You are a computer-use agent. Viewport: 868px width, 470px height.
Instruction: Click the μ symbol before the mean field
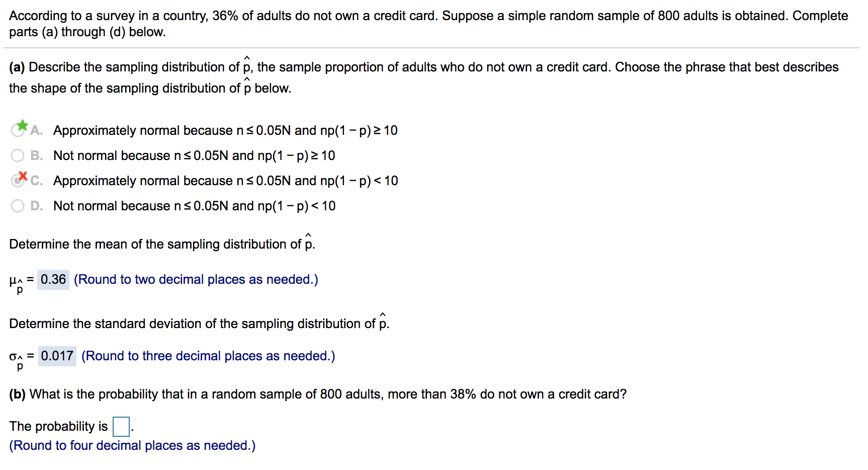point(13,281)
